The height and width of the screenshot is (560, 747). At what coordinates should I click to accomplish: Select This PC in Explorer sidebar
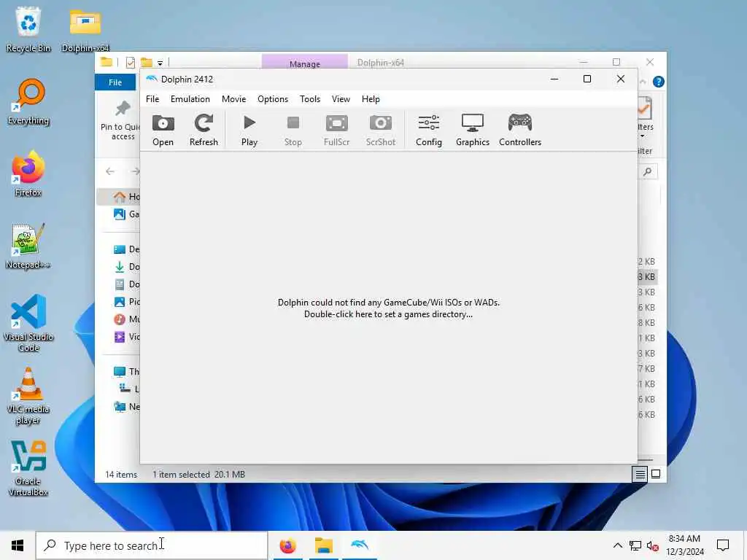(x=125, y=371)
